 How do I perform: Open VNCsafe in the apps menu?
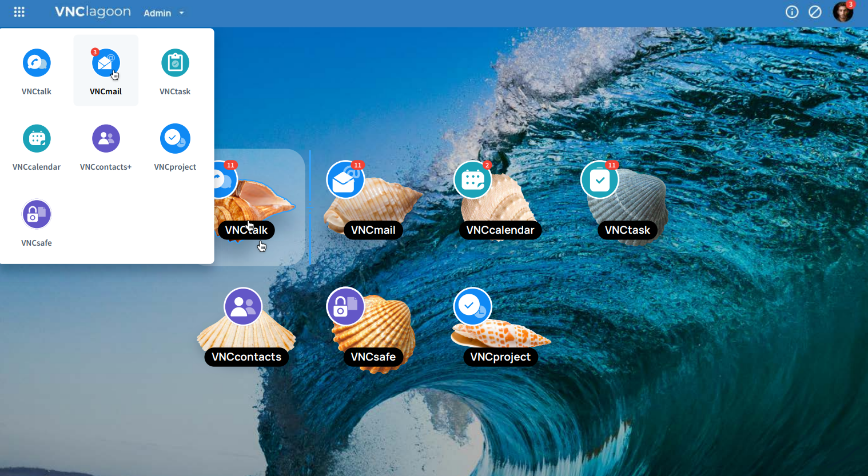[x=37, y=223]
